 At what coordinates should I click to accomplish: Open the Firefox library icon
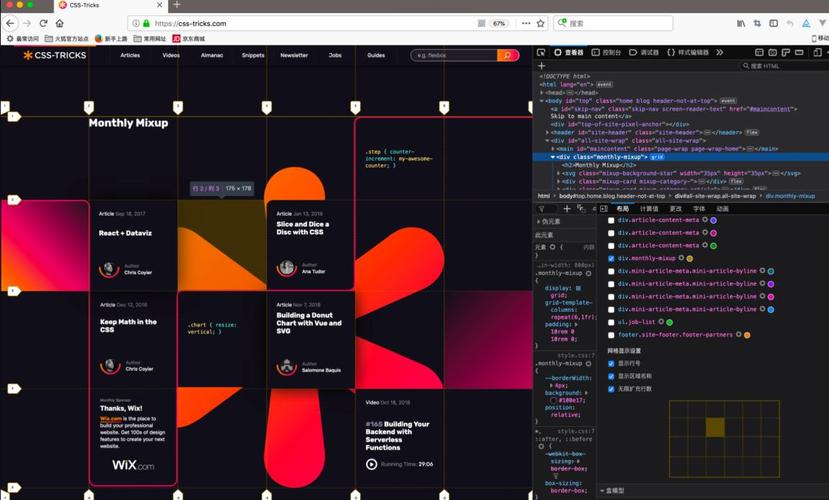741,23
